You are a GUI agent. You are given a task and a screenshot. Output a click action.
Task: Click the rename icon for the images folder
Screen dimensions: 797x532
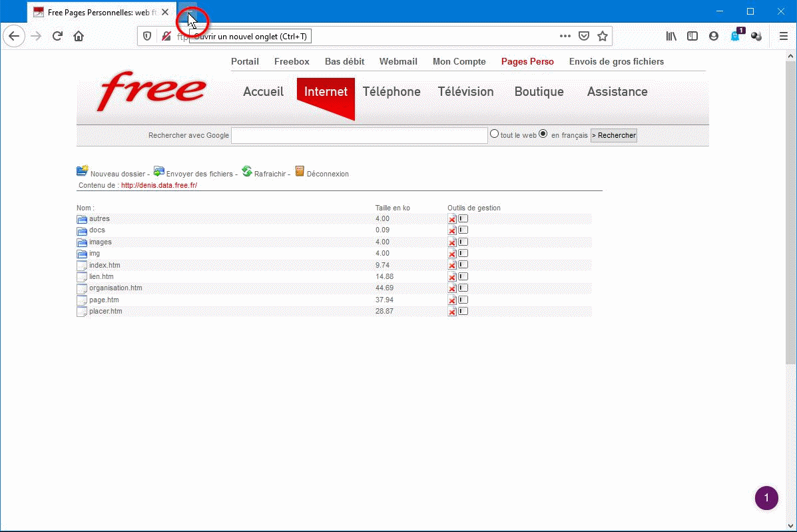463,242
